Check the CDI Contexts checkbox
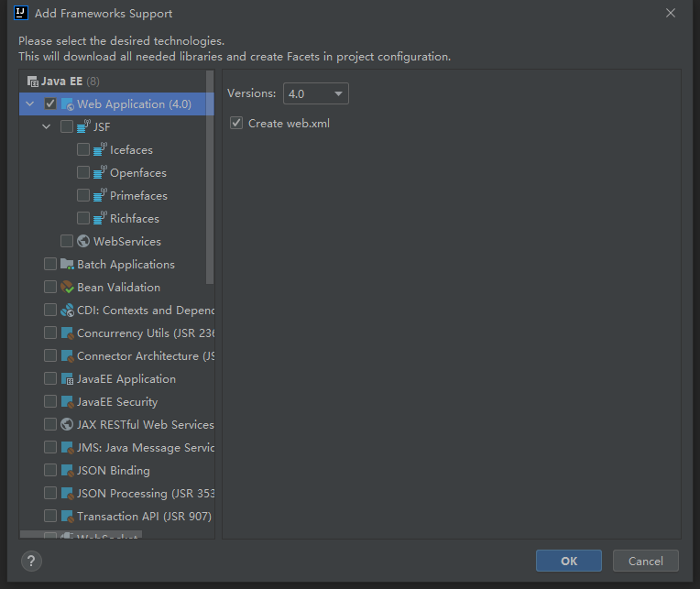700x589 pixels. pyautogui.click(x=50, y=311)
